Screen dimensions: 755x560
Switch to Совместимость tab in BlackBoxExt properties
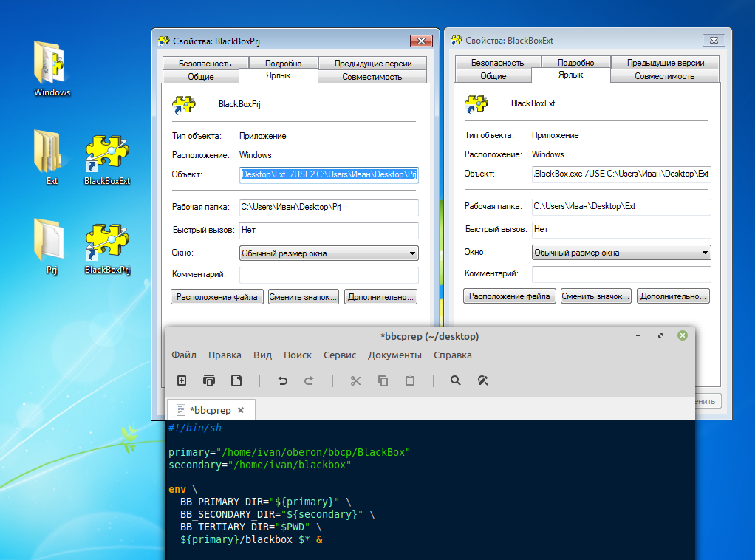(x=664, y=76)
